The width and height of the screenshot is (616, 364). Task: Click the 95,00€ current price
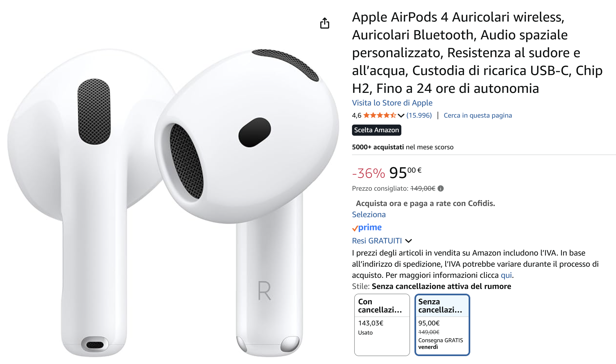(x=405, y=173)
